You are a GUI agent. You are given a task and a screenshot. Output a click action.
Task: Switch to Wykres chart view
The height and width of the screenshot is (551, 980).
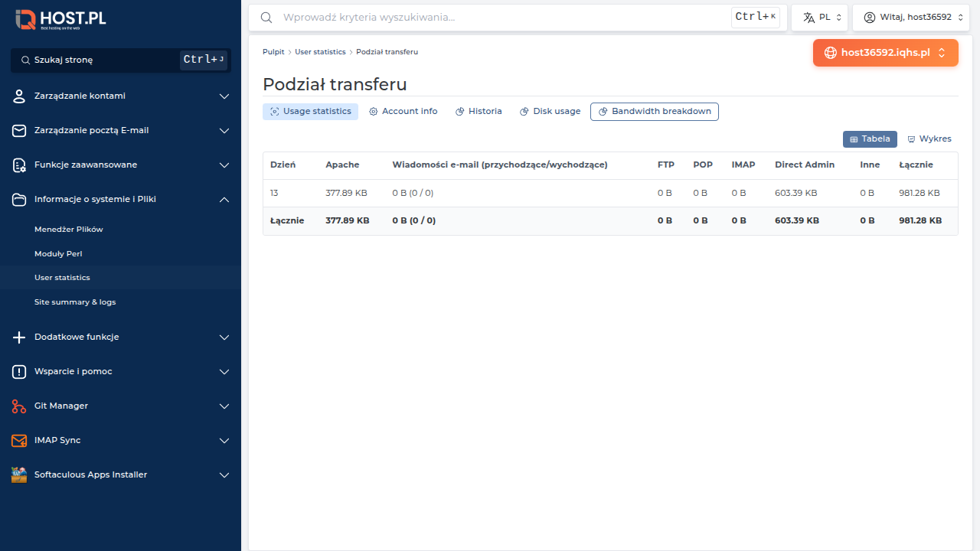[x=929, y=139]
